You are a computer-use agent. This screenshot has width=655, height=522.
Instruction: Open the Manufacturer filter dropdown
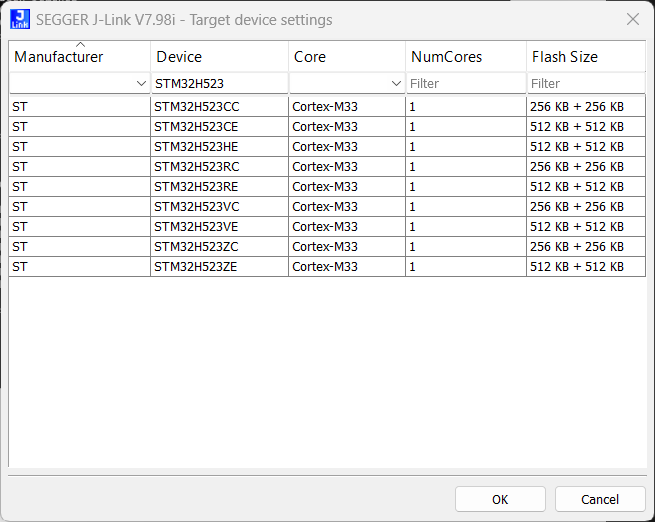click(141, 83)
